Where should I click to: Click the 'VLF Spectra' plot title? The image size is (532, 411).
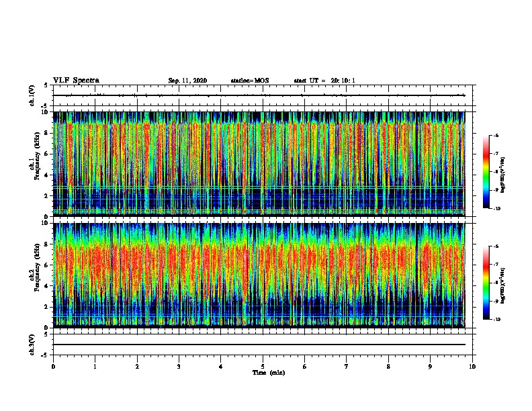[x=76, y=81]
